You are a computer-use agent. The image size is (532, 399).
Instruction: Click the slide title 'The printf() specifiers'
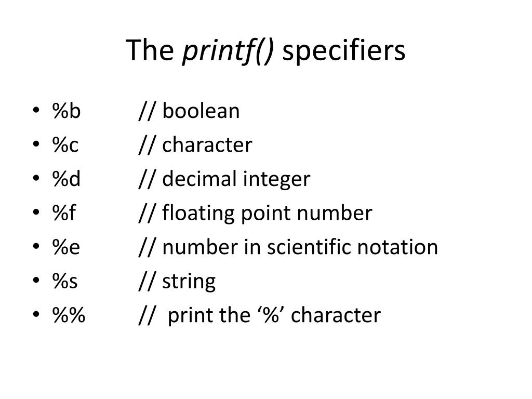(265, 51)
